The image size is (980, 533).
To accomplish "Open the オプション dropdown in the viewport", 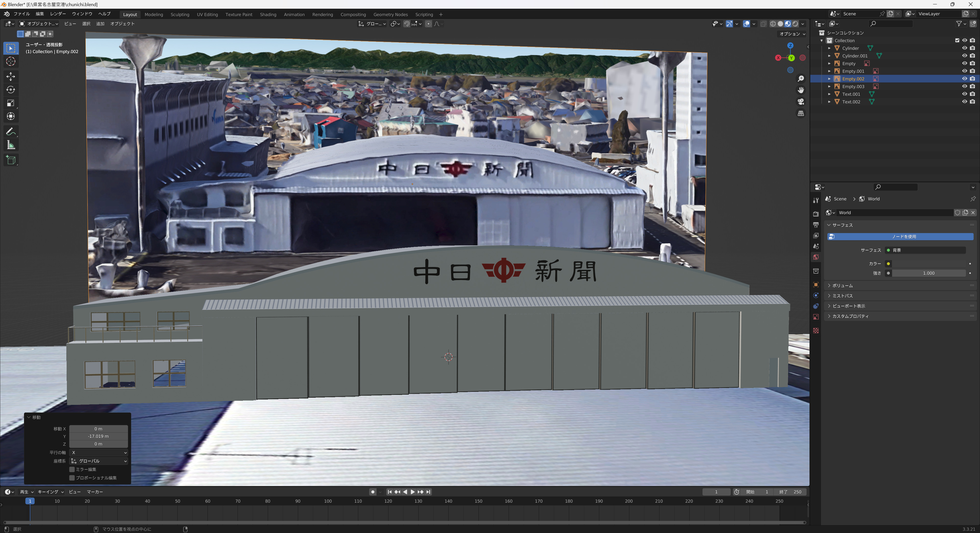I will pyautogui.click(x=792, y=34).
